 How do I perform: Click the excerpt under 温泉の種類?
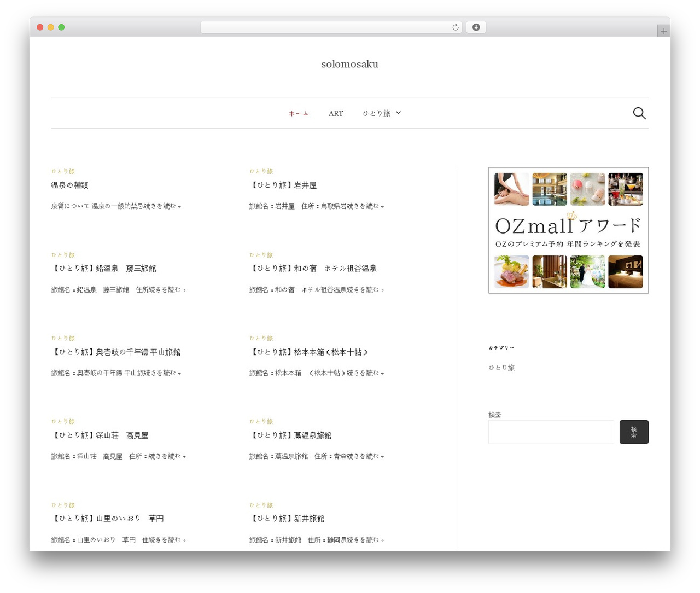coord(116,206)
